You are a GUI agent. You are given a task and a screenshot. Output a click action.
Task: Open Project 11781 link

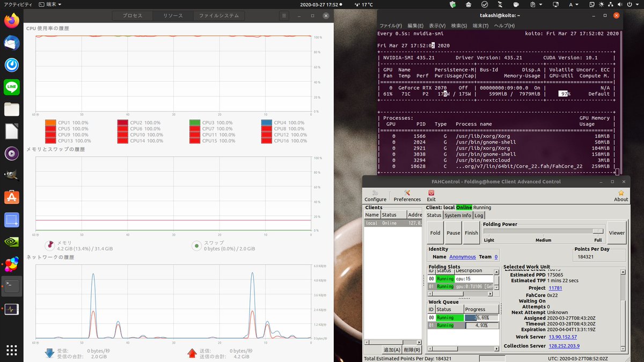pyautogui.click(x=555, y=288)
